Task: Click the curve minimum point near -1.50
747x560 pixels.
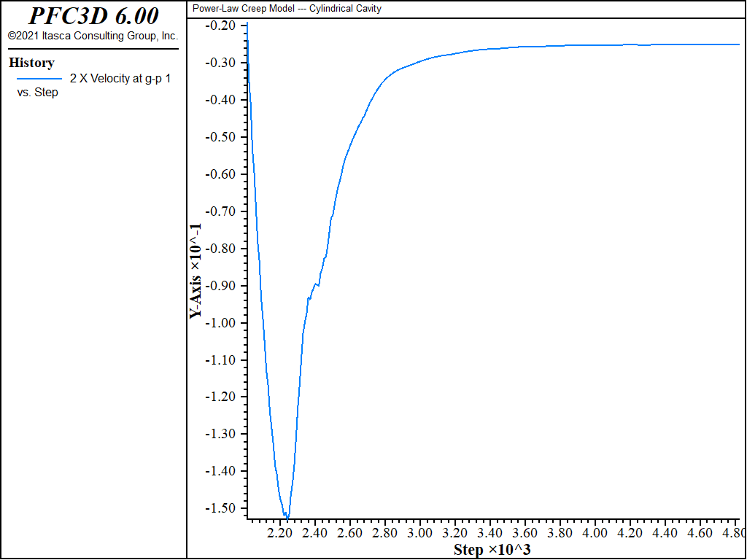Action: [x=287, y=518]
